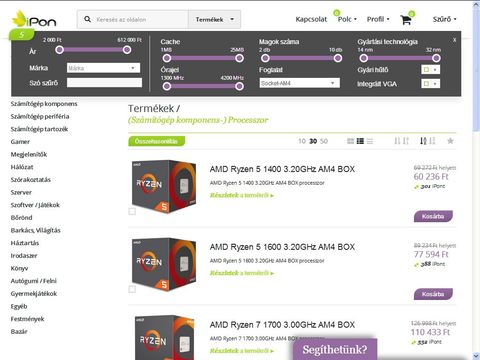Screen dimensions: 480x360
Task: Focus the Szó szűrő text field
Action: (x=104, y=82)
